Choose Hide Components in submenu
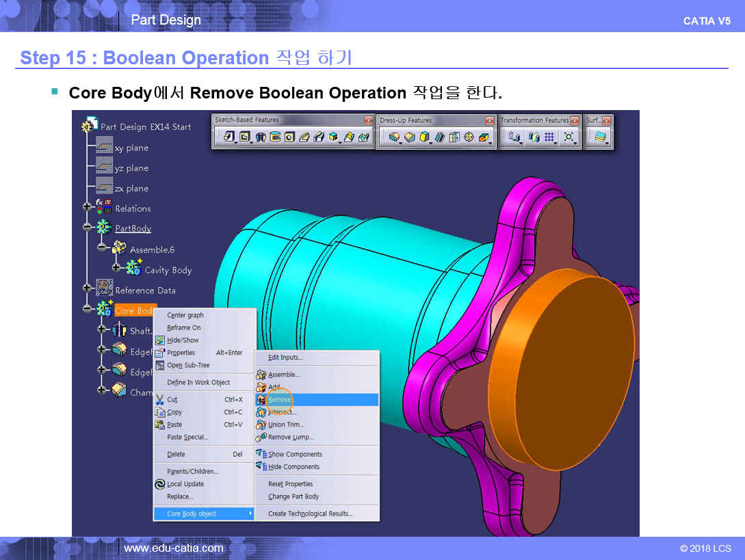745x560 pixels. pyautogui.click(x=293, y=467)
